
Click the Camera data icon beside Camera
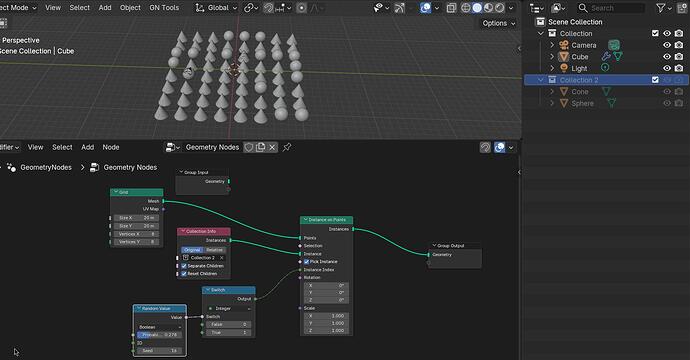(x=614, y=45)
